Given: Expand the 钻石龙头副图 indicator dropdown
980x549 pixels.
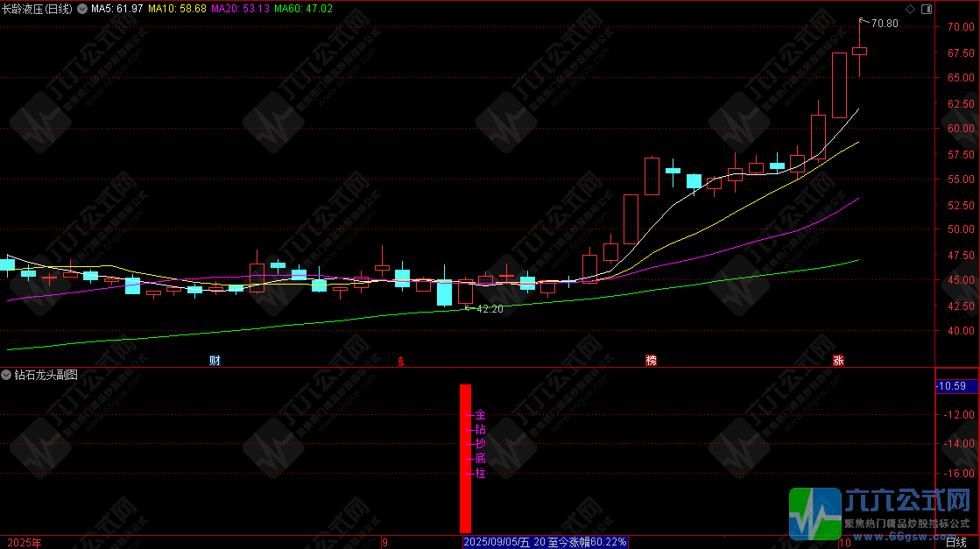Looking at the screenshot, I should point(7,375).
